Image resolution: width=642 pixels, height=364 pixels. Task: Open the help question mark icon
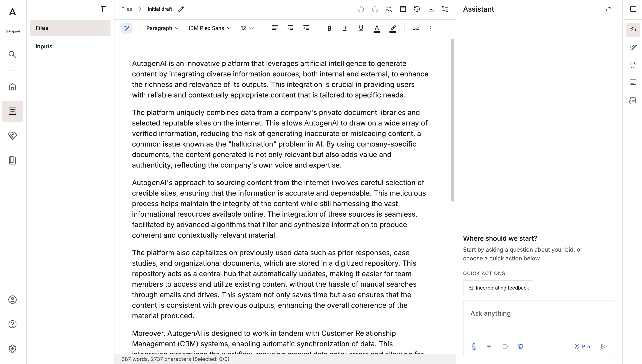coord(12,324)
